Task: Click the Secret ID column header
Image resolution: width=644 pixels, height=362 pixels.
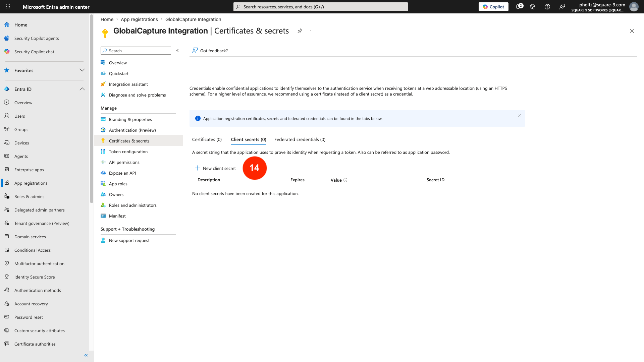Action: [435, 180]
